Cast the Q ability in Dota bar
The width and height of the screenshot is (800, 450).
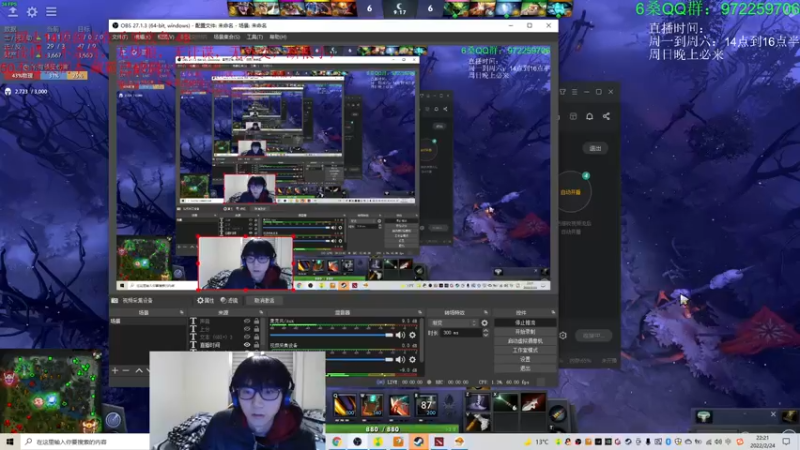pos(344,406)
